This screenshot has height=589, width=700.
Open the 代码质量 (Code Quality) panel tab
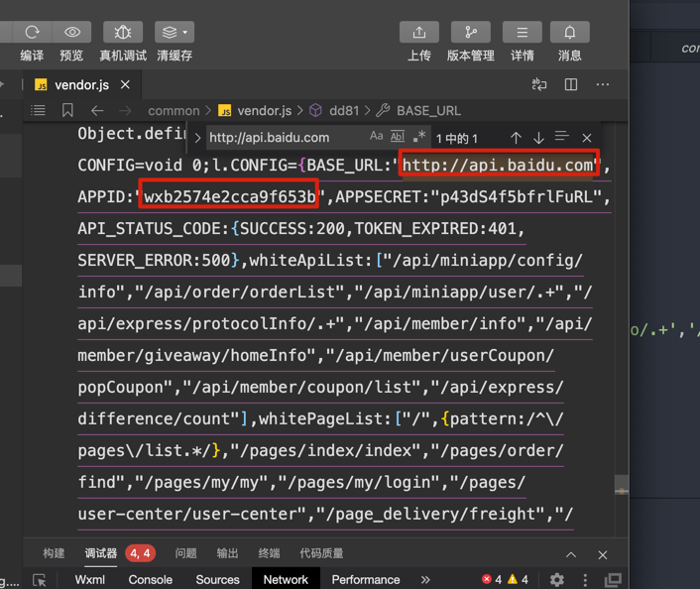[321, 553]
